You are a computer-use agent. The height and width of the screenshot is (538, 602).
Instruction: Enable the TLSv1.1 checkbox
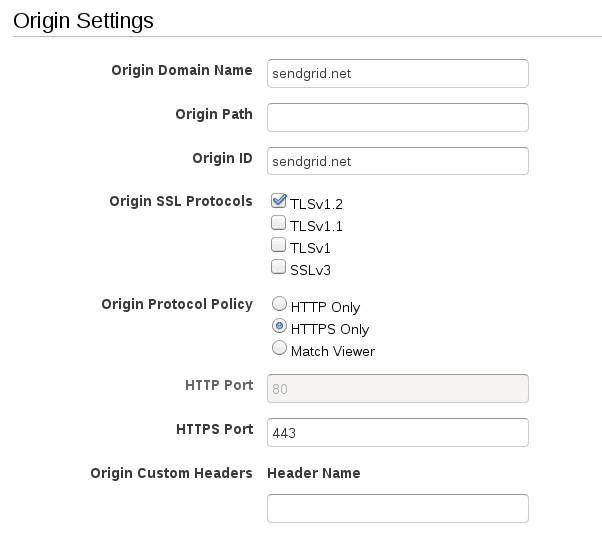(x=279, y=224)
